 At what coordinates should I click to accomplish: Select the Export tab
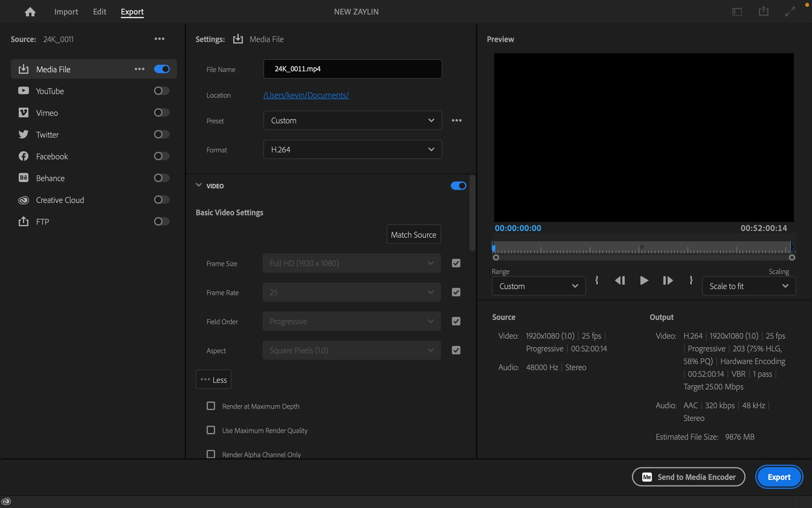pos(132,12)
